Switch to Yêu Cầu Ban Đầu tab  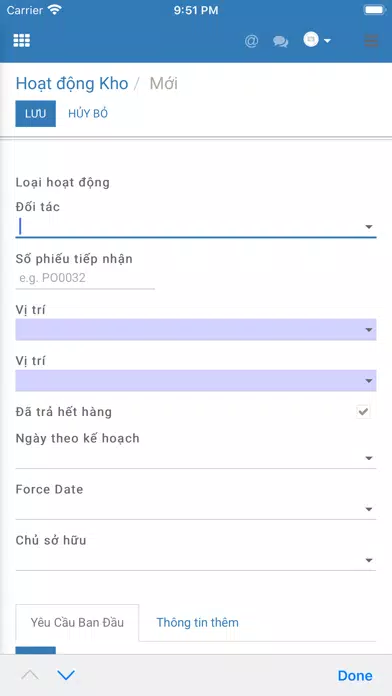(77, 622)
